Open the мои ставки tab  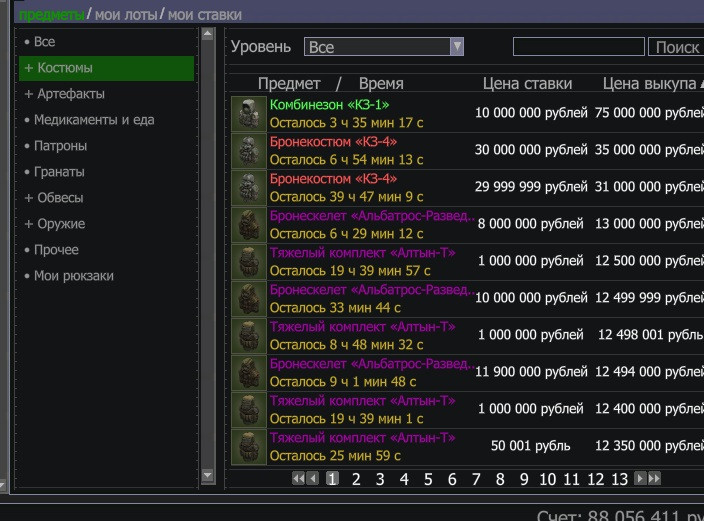(205, 15)
